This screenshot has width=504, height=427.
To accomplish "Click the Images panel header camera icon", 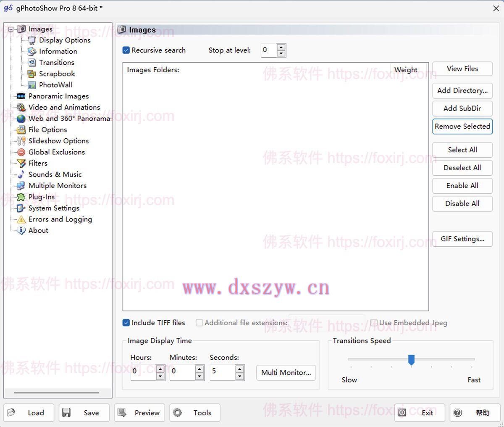I will point(121,29).
